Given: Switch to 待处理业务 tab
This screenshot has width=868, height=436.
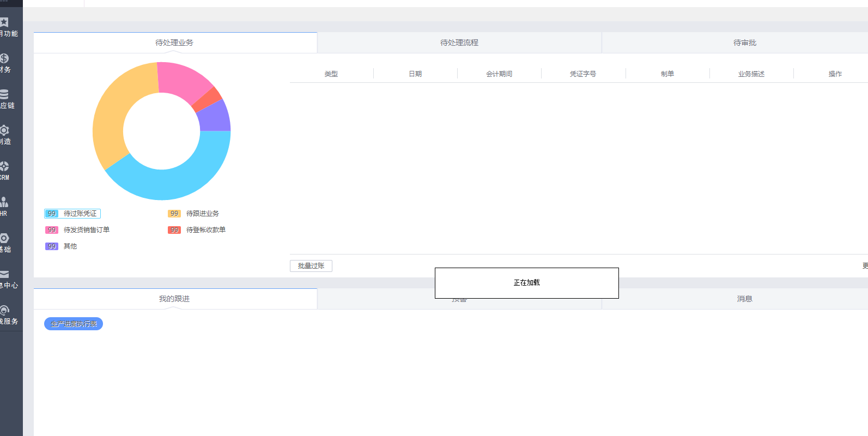Looking at the screenshot, I should tap(175, 43).
